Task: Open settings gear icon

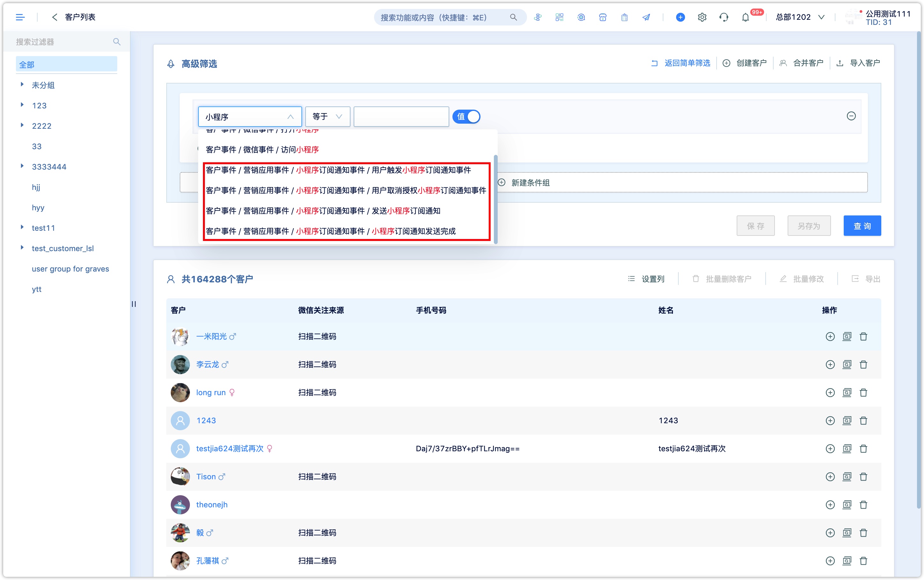Action: 702,17
